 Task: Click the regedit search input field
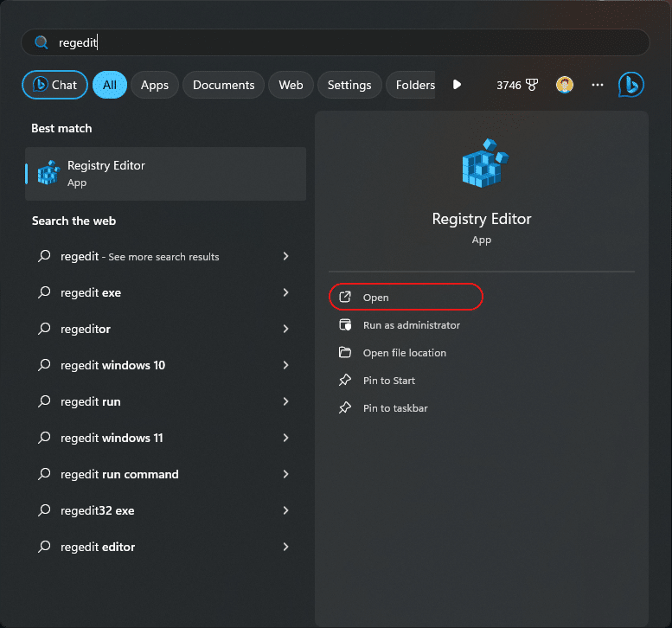point(336,42)
